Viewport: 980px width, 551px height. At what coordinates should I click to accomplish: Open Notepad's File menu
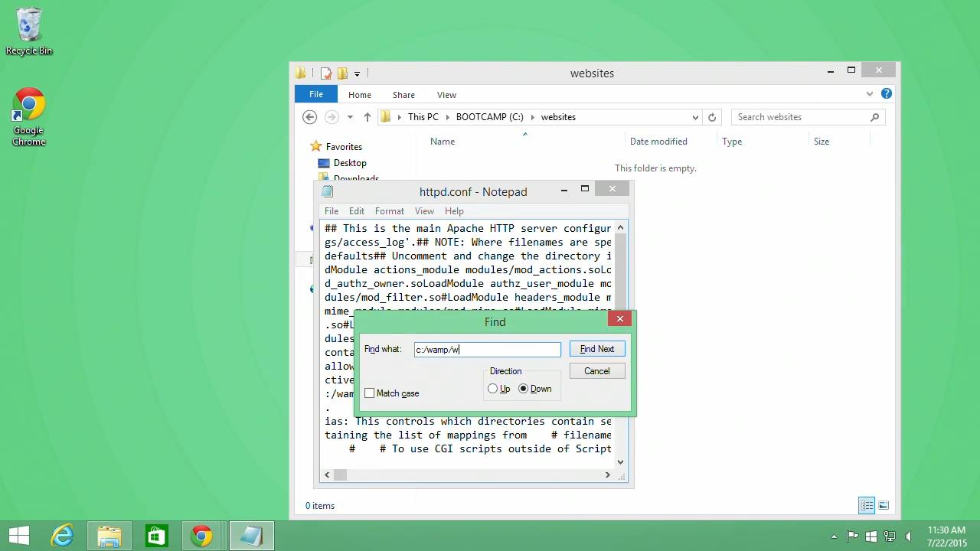point(332,211)
